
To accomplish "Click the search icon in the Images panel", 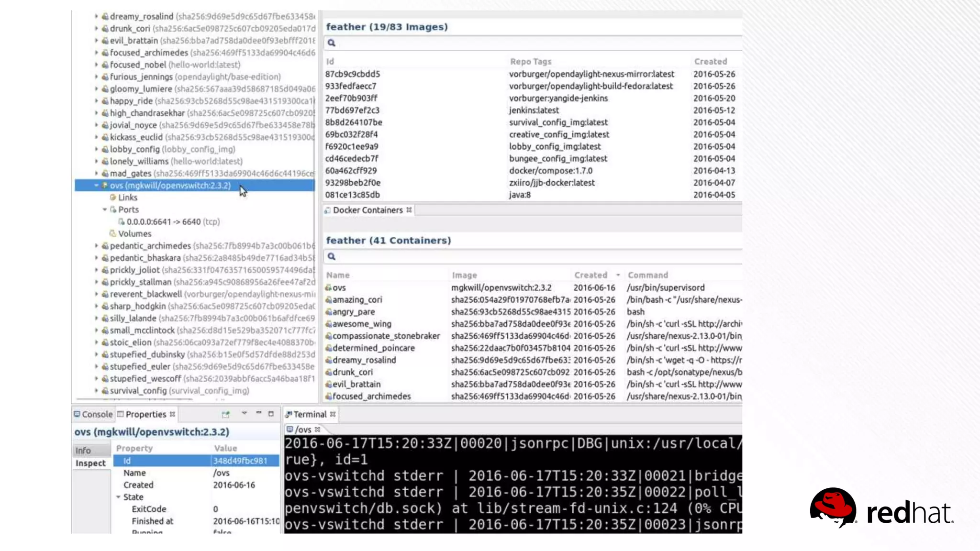I will (x=331, y=43).
